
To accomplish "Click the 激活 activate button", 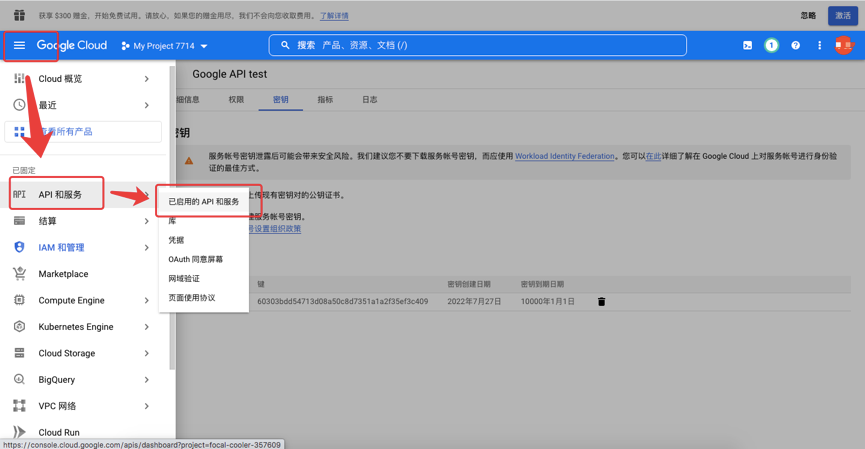I will tap(842, 15).
